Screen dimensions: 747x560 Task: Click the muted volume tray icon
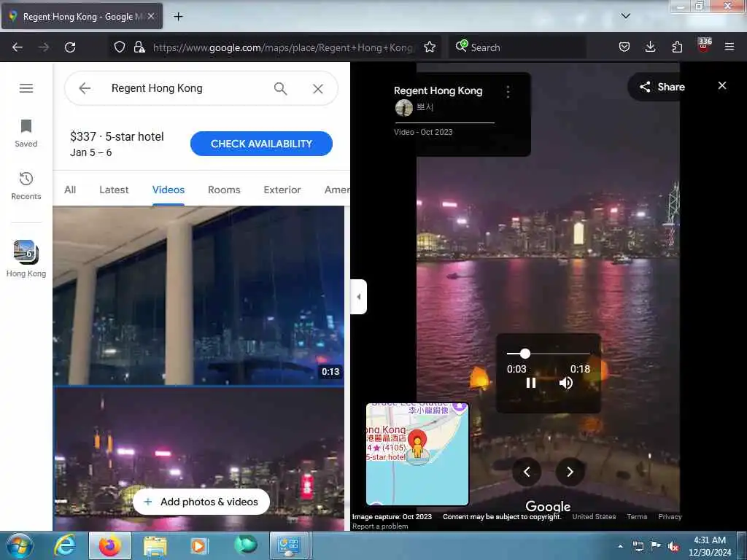(673, 547)
